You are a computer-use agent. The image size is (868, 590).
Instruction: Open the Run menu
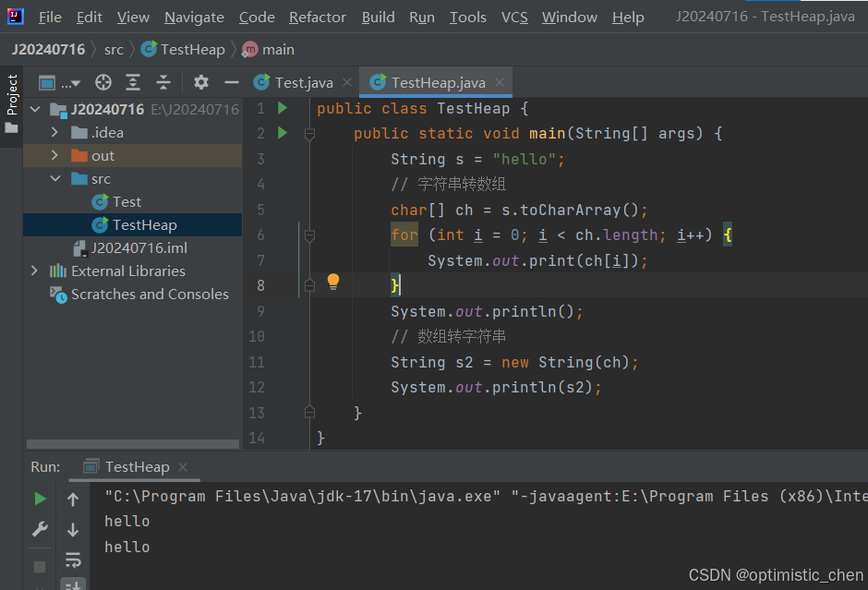click(x=422, y=18)
